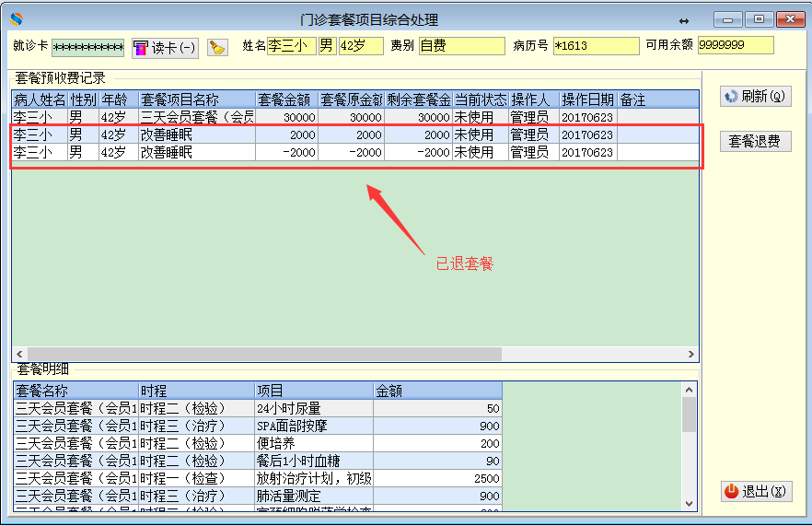Click the vertical scrollbar thumb in 套餐明细
The width and height of the screenshot is (812, 526).
tap(689, 415)
